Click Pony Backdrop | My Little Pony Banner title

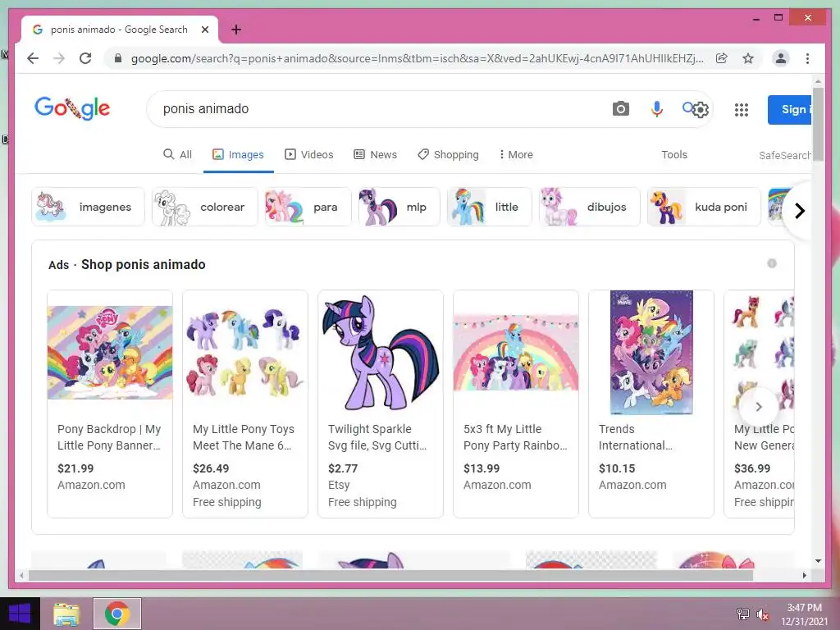tap(109, 437)
